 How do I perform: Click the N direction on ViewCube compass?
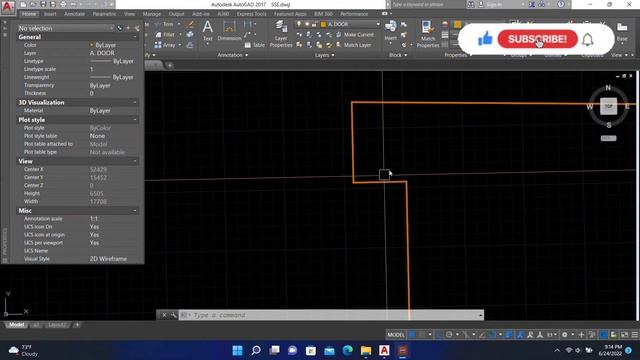tap(608, 87)
